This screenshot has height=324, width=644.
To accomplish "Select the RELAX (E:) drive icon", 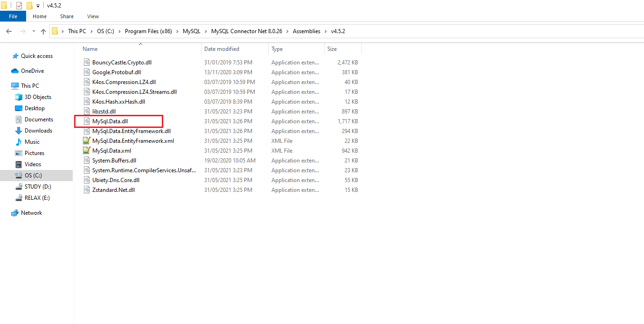I will point(19,198).
